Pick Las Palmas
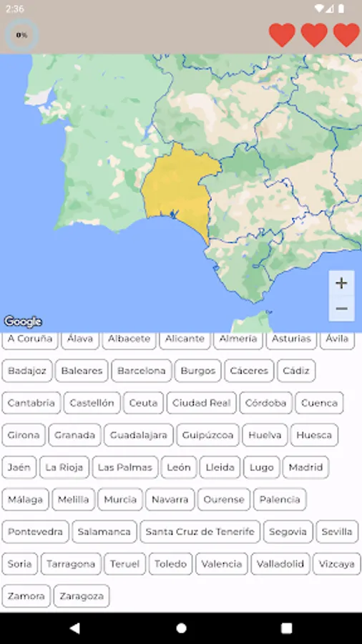The width and height of the screenshot is (362, 644). coord(125,467)
